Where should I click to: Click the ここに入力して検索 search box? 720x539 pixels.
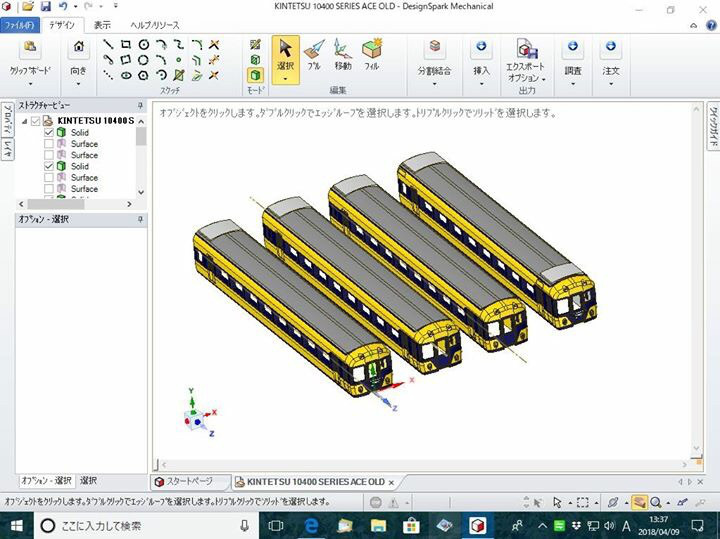tap(146, 526)
